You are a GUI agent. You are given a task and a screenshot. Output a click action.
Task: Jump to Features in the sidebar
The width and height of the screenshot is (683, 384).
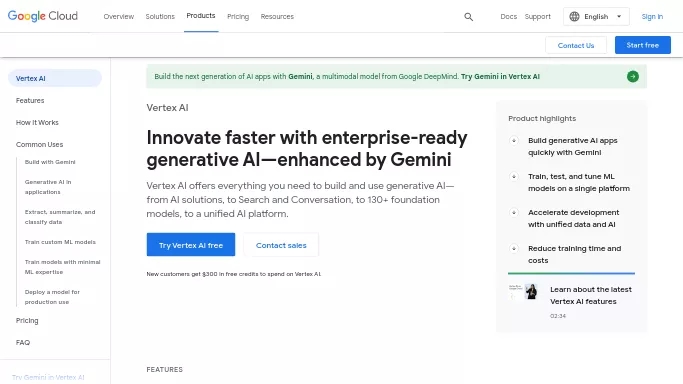click(30, 101)
